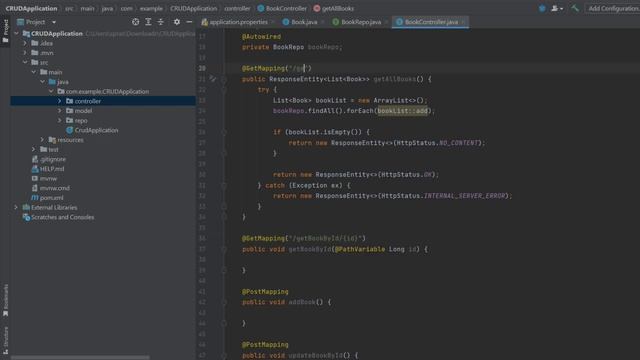
Task: Click CRUDApplication project name in navigation bar
Action: 31,8
